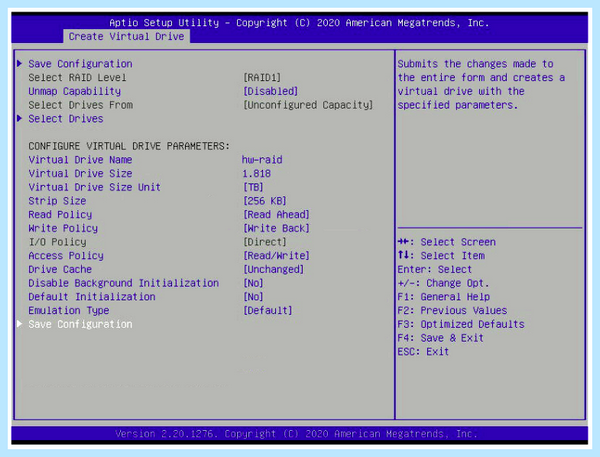Viewport: 600px width, 457px height.
Task: Select the highlighted bottom Save Configuration entry
Action: point(80,324)
